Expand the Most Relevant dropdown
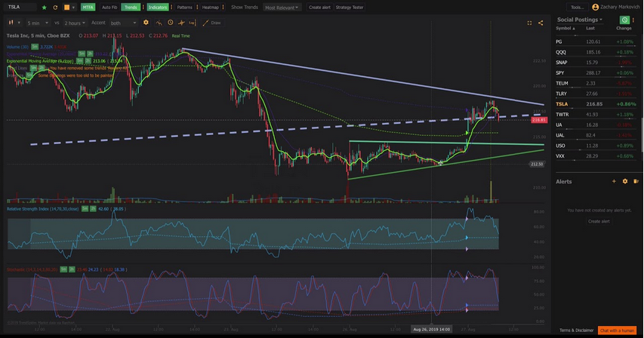 click(x=282, y=7)
